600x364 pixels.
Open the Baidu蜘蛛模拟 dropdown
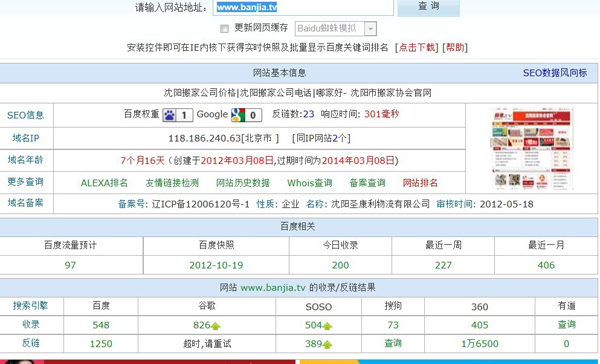(336, 29)
